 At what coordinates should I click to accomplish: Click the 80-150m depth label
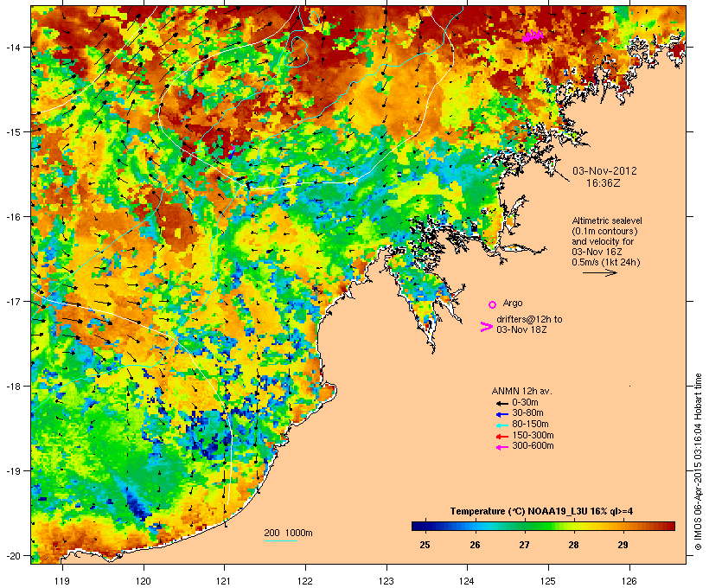click(530, 425)
